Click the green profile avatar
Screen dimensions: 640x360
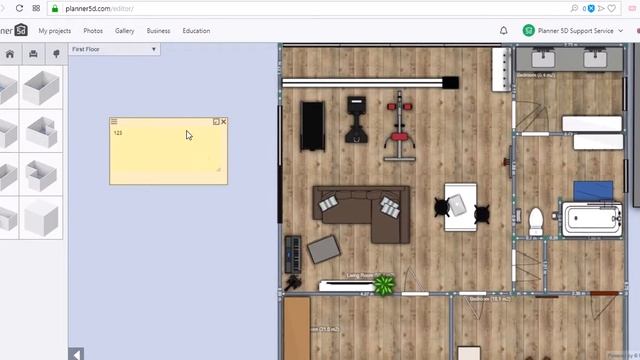[529, 31]
